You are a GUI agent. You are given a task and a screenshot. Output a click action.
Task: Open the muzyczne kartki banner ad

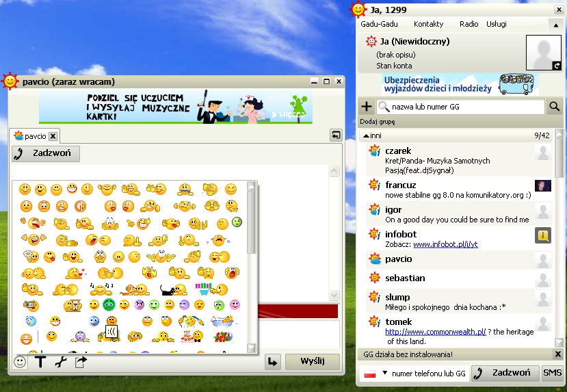(176, 107)
